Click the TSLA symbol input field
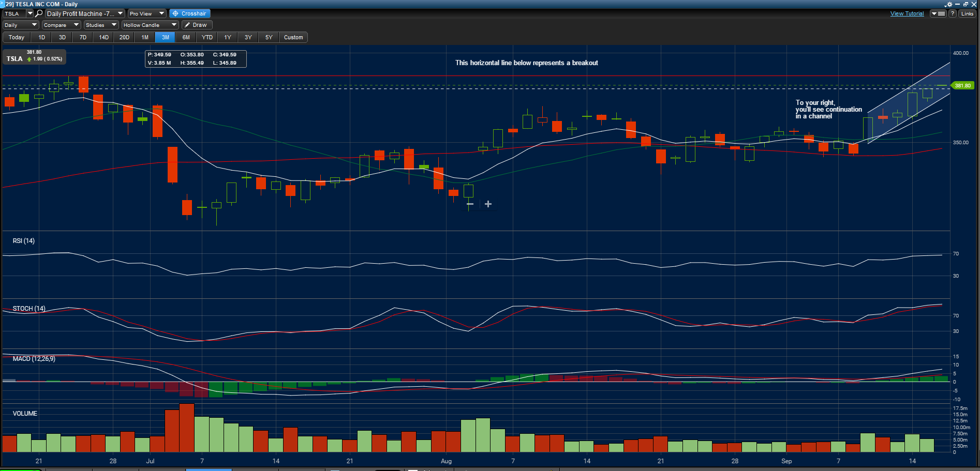 tap(14, 13)
